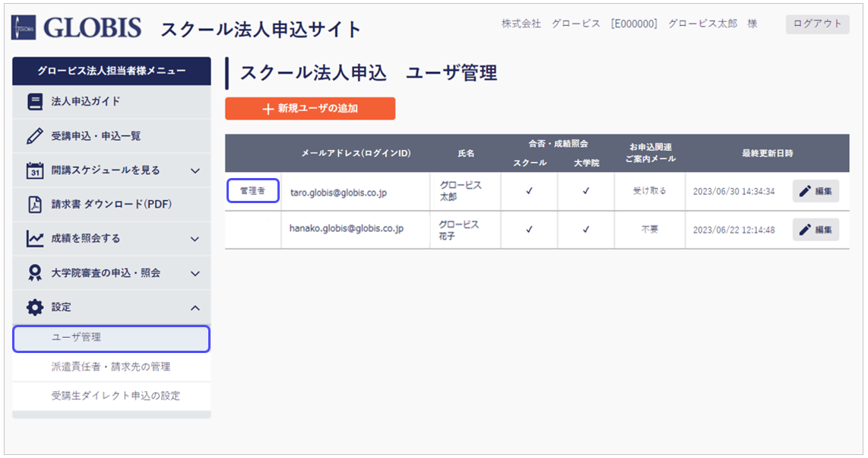Collapse the 設定 menu chevron
The width and height of the screenshot is (868, 458).
point(195,308)
